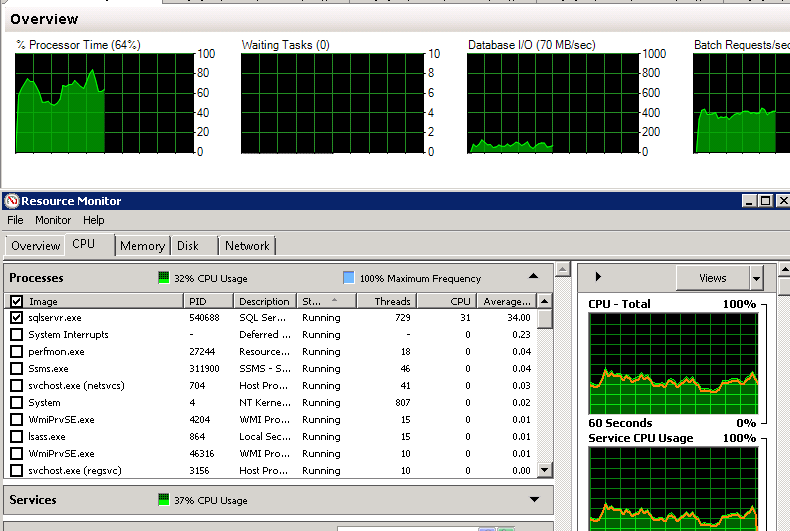Click '32% CPU Usage' text in Processes header

coord(211,279)
